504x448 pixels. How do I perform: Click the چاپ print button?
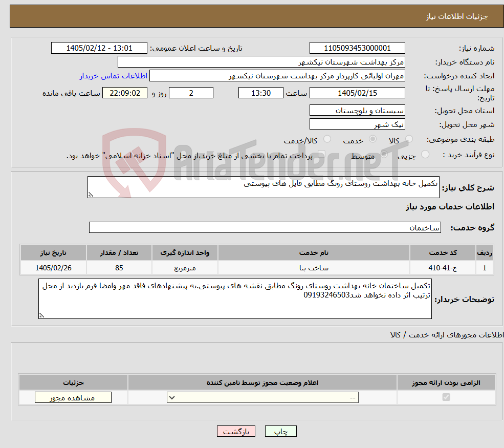point(280,431)
